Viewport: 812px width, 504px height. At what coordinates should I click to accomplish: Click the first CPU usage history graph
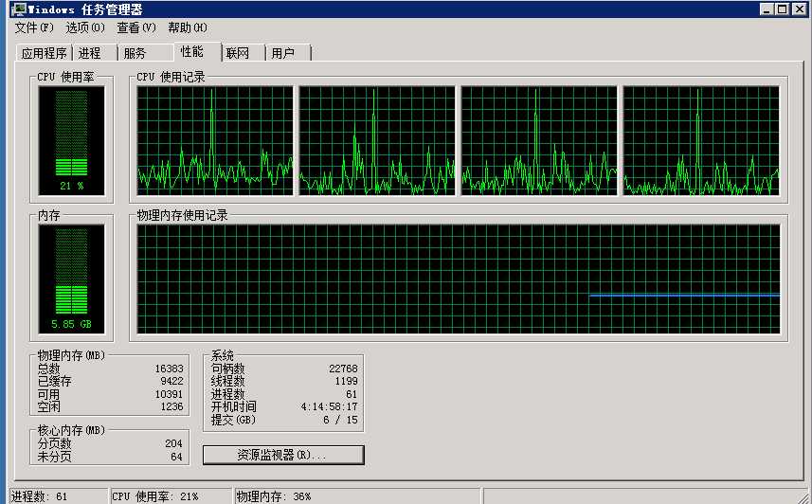[x=215, y=140]
